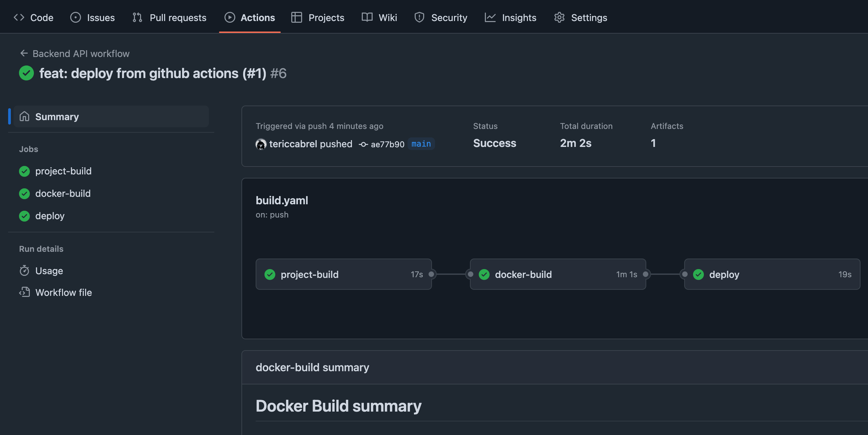Click the Workflow file icon in Run details
This screenshot has width=868, height=435.
click(x=24, y=292)
